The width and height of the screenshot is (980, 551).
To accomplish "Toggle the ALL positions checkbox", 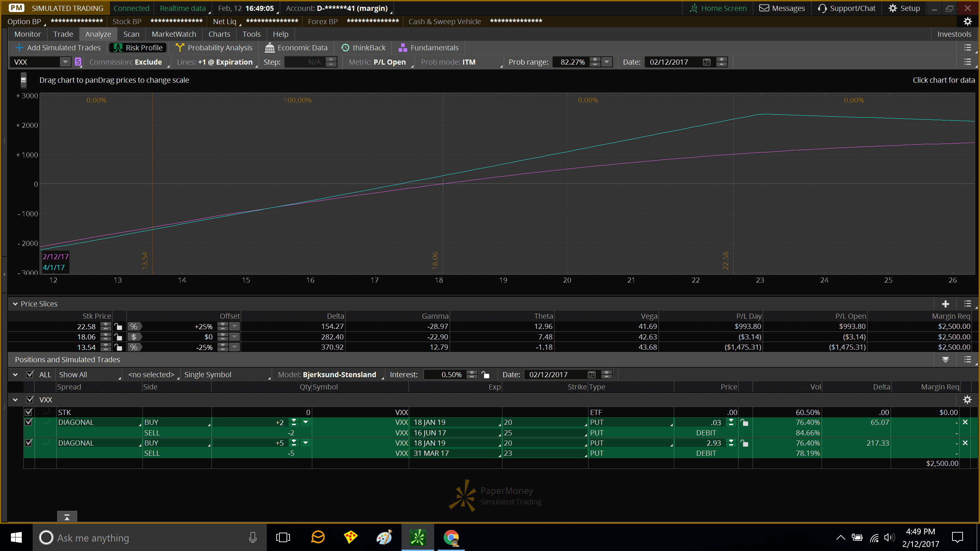I will (29, 374).
